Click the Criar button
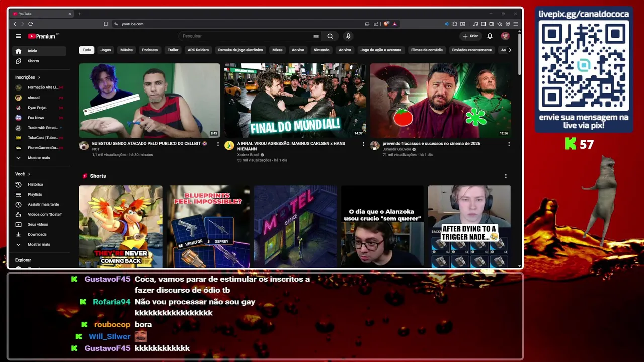644x362 pixels. coord(470,36)
